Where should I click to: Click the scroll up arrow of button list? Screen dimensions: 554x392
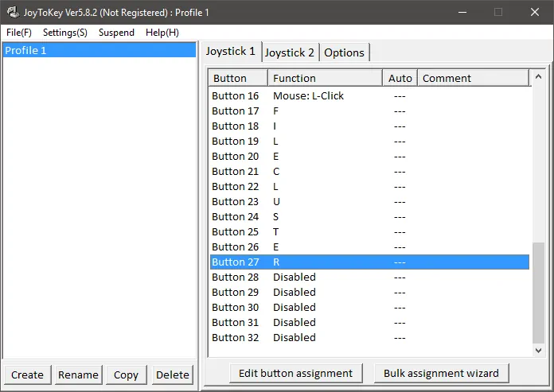(x=538, y=76)
